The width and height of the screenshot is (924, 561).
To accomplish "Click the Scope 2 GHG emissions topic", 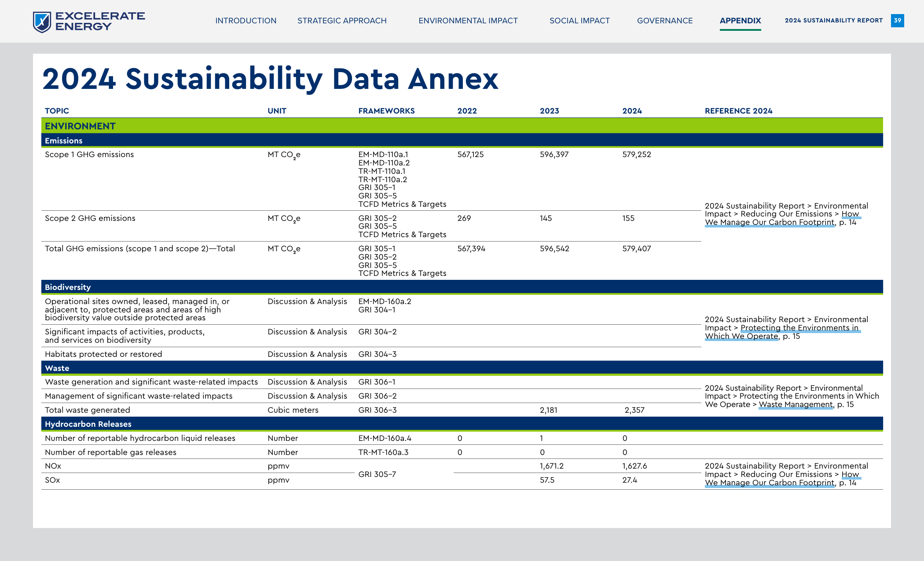I will tap(90, 218).
